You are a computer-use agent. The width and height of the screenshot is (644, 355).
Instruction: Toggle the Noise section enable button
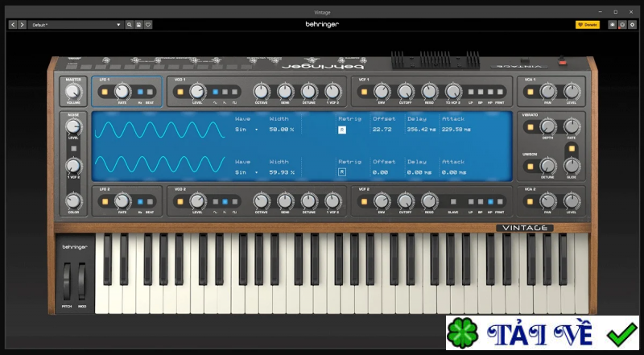[73, 149]
